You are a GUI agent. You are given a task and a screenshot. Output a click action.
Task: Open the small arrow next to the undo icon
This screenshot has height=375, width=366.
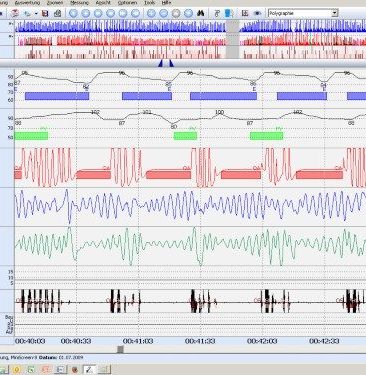point(36,14)
